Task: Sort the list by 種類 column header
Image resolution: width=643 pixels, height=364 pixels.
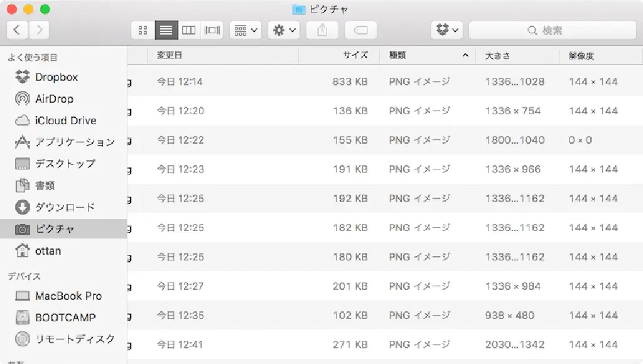Action: (x=427, y=55)
